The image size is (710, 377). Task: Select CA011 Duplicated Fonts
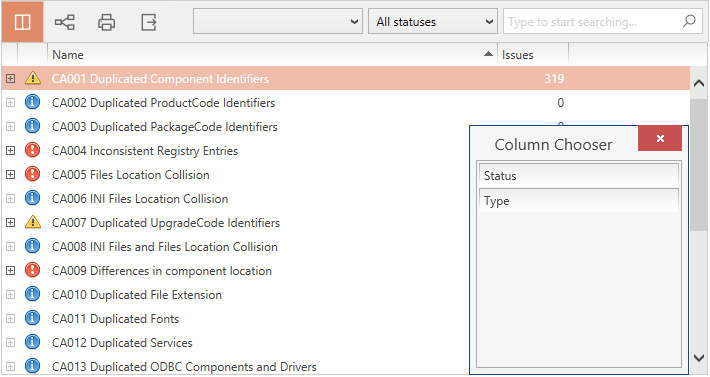tap(115, 319)
